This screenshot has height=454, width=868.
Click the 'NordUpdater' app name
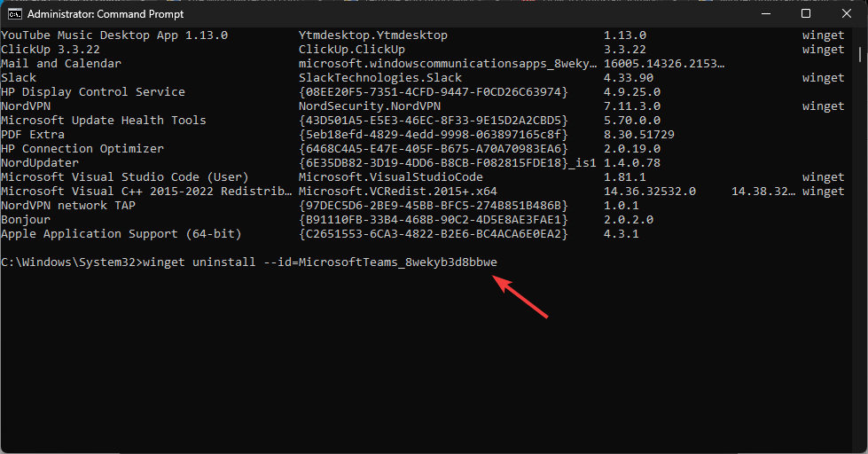click(40, 163)
